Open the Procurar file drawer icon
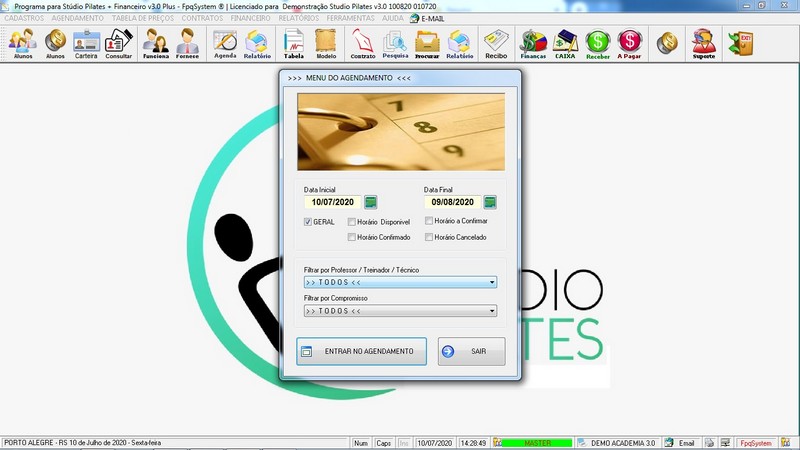 coord(427,44)
